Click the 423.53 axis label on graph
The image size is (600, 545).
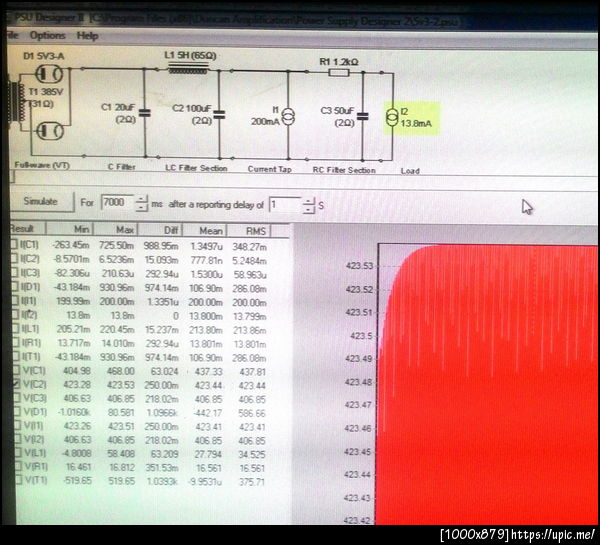pyautogui.click(x=359, y=266)
